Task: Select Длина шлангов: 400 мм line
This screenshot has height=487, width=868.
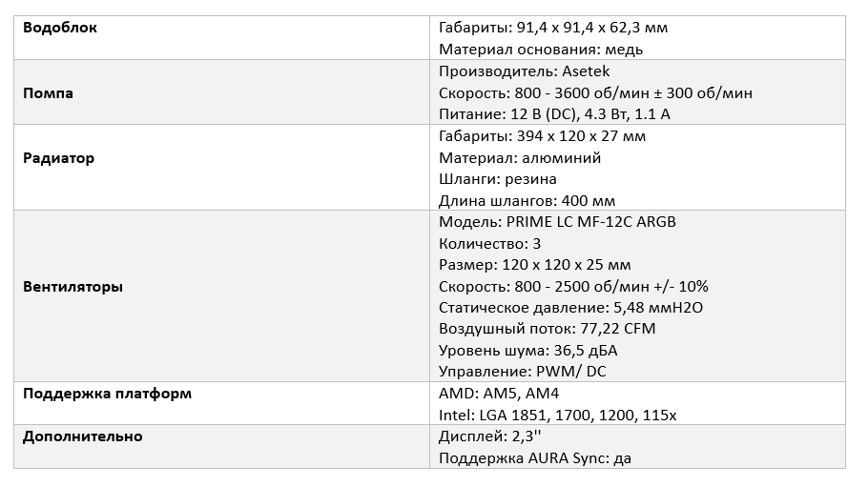Action: point(527,201)
